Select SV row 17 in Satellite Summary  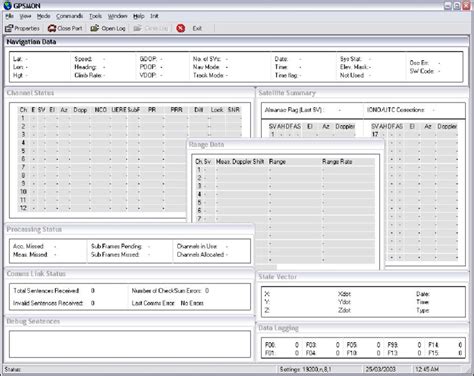[x=414, y=134]
